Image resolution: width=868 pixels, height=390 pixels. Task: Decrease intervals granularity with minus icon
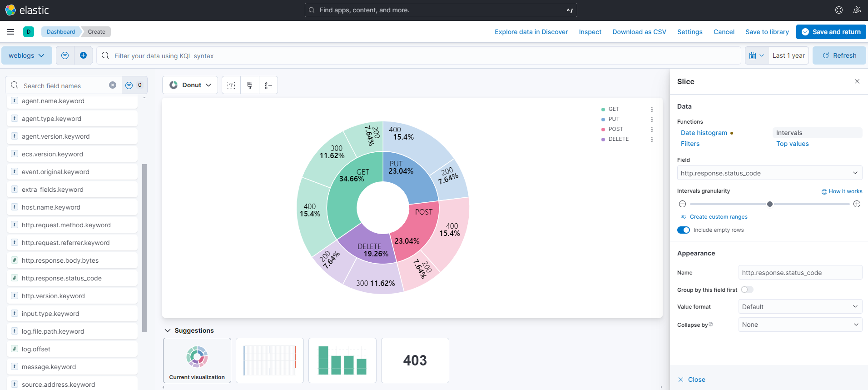682,204
